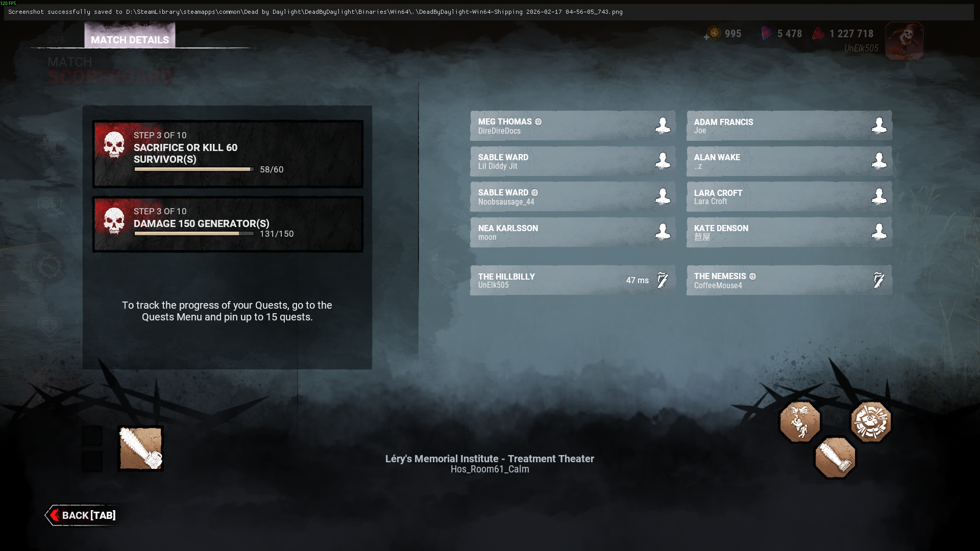Click the red Bloodpoints currency icon
The image size is (980, 551).
(x=818, y=34)
